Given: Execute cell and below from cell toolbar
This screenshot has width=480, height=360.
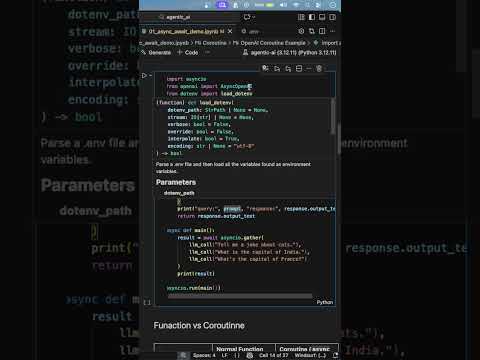Looking at the screenshot, I should [288, 68].
